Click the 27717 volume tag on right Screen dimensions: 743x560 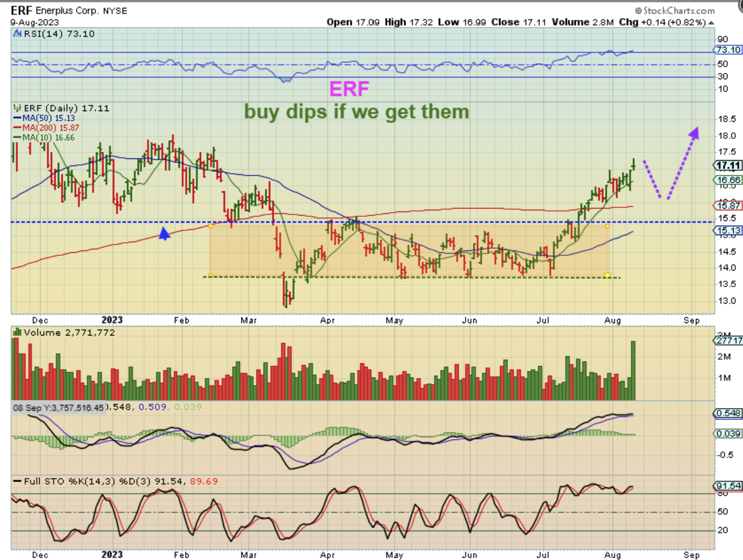[728, 341]
